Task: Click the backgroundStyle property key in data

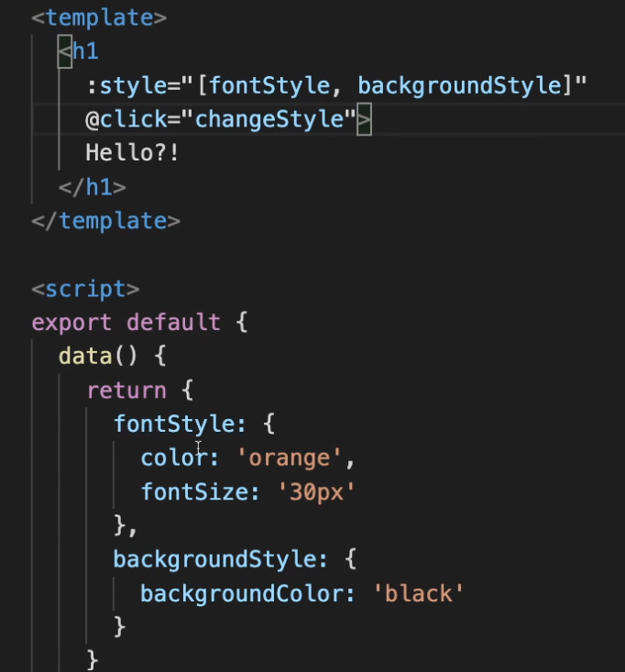Action: click(x=215, y=560)
